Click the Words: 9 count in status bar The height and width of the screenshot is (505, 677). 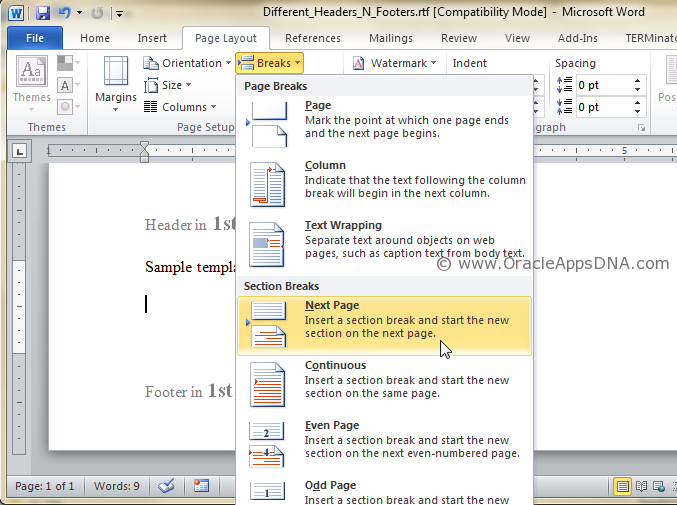(117, 486)
